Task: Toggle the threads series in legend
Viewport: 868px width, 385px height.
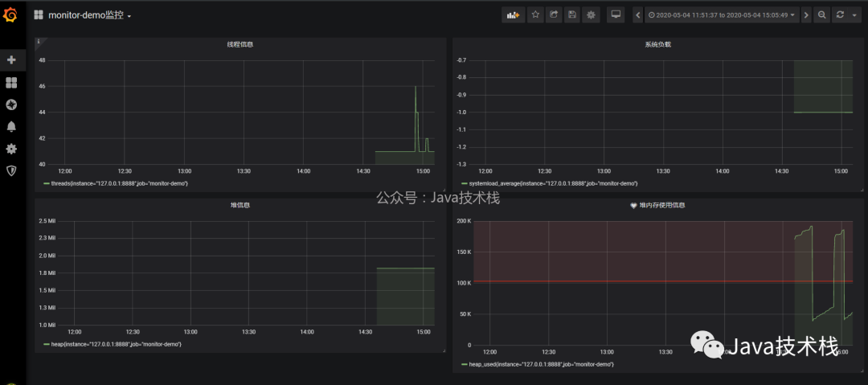Action: [x=120, y=183]
